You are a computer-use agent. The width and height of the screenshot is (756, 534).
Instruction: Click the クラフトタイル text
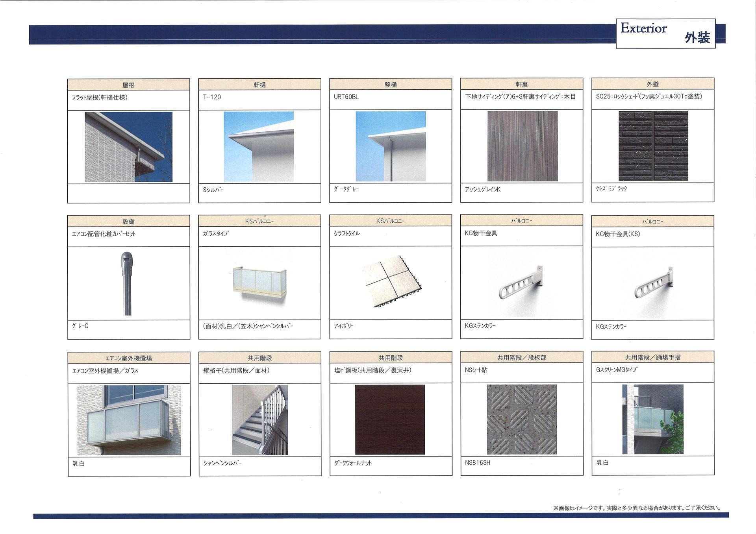(346, 233)
